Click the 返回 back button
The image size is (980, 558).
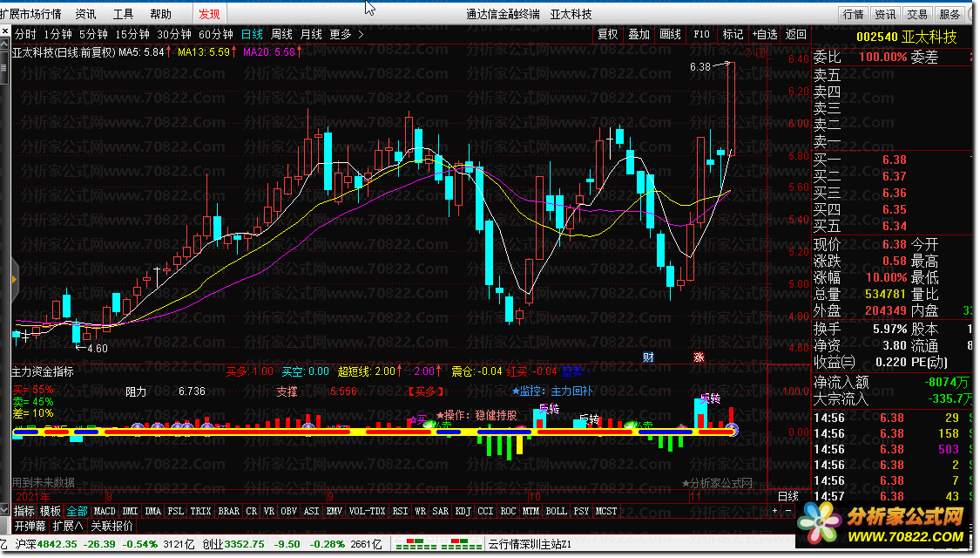pos(795,34)
